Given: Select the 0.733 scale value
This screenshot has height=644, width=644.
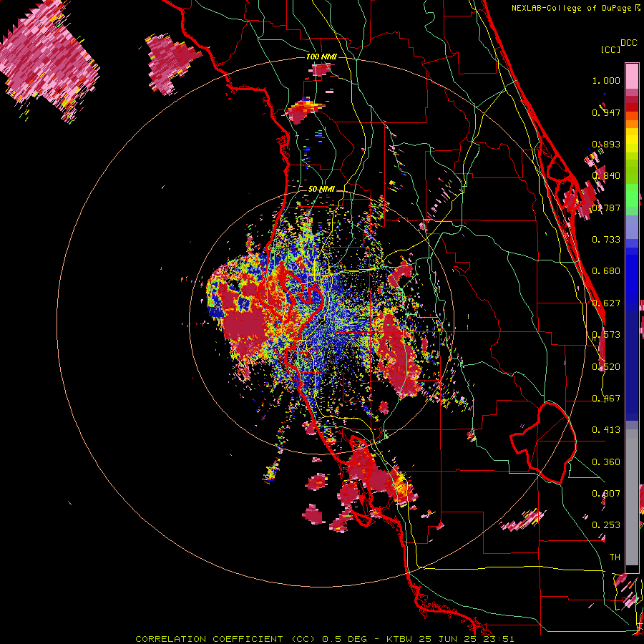Looking at the screenshot, I should click(606, 240).
